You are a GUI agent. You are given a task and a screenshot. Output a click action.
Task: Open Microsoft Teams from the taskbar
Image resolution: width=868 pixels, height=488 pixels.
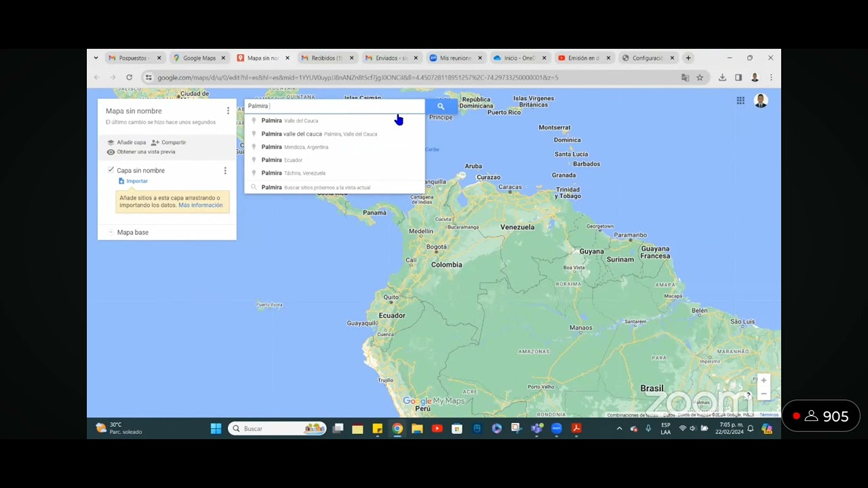(x=536, y=428)
